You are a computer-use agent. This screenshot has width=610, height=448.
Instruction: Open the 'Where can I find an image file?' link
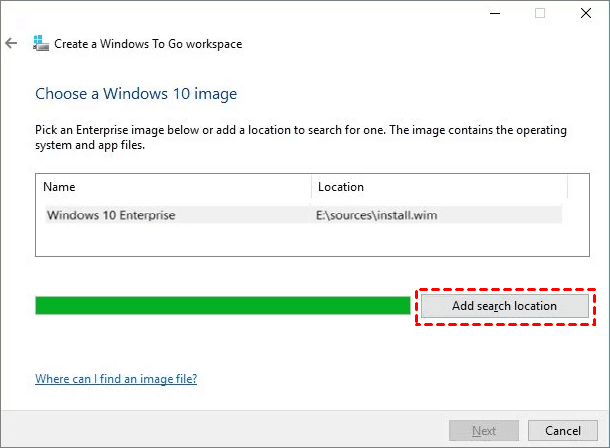coord(116,379)
